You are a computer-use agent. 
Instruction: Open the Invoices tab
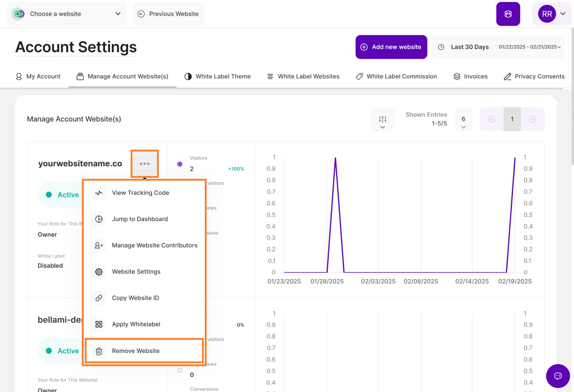[471, 76]
